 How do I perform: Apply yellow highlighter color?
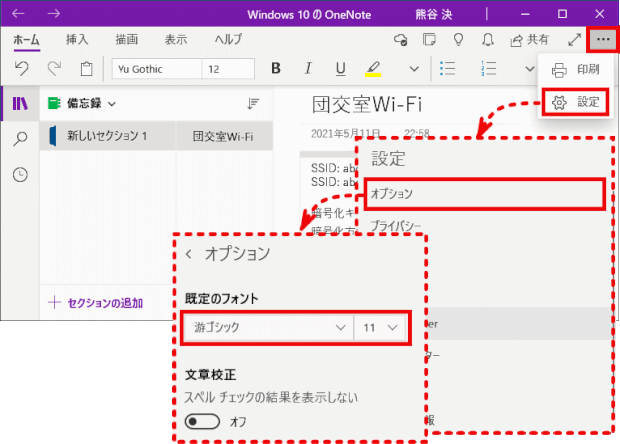[373, 69]
